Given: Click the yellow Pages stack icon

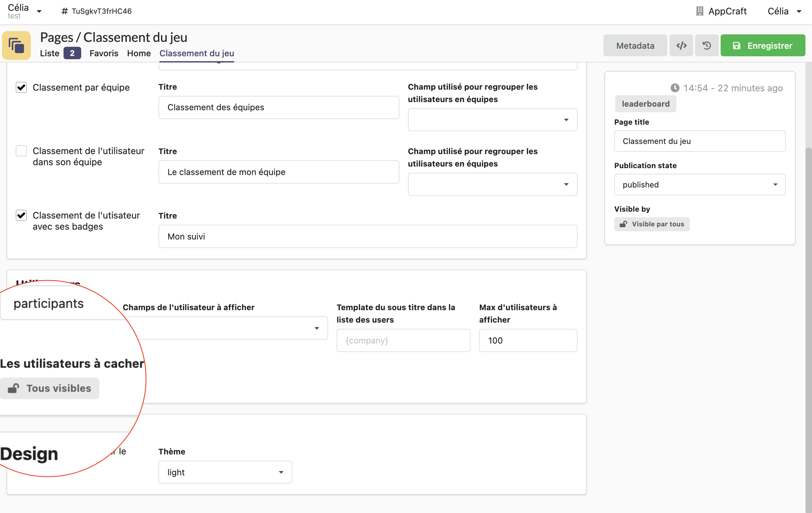Looking at the screenshot, I should (x=16, y=45).
